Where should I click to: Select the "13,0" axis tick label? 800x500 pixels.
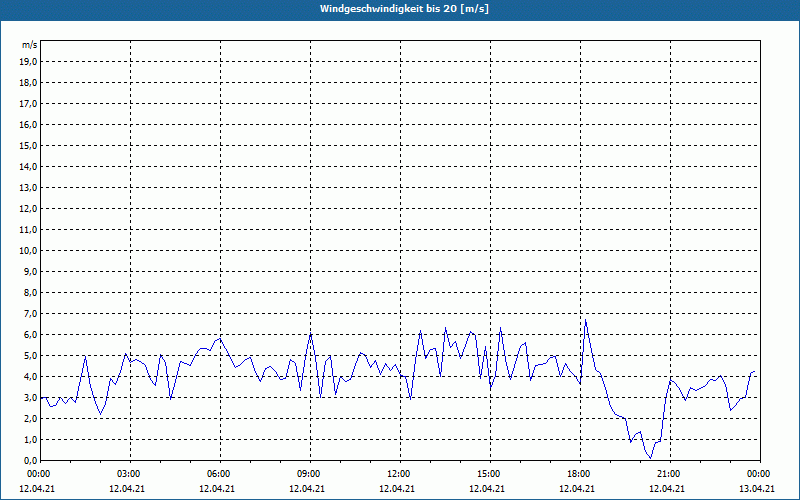pos(28,188)
